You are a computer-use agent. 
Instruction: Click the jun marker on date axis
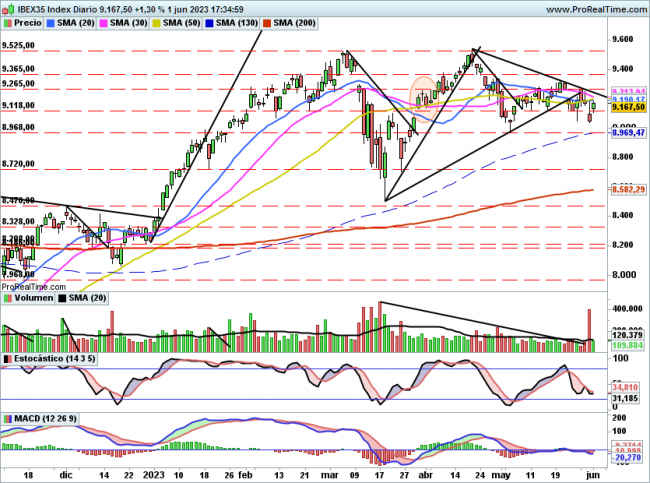coord(593,475)
